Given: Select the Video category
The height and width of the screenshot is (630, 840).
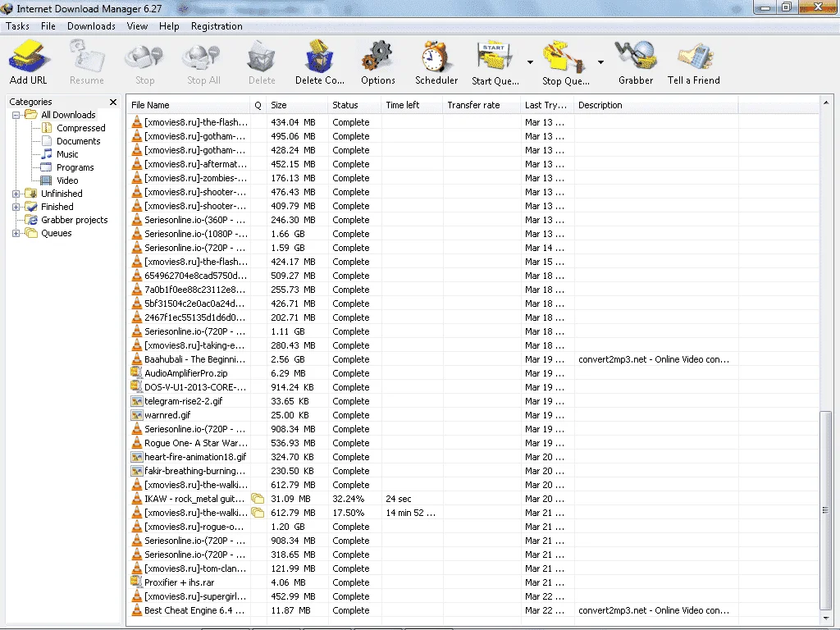Looking at the screenshot, I should coord(67,180).
